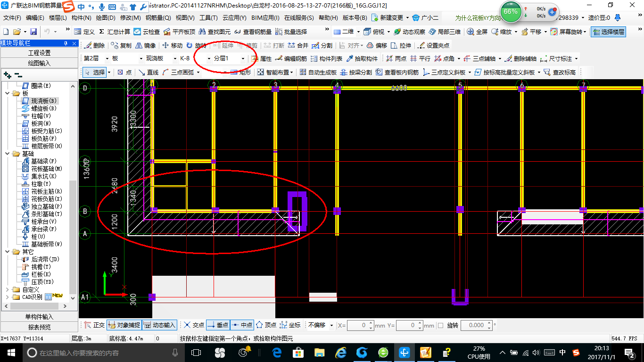Viewport: 644px width, 362px height.
Task: Open the 在线服务(S) menu
Action: 299,18
